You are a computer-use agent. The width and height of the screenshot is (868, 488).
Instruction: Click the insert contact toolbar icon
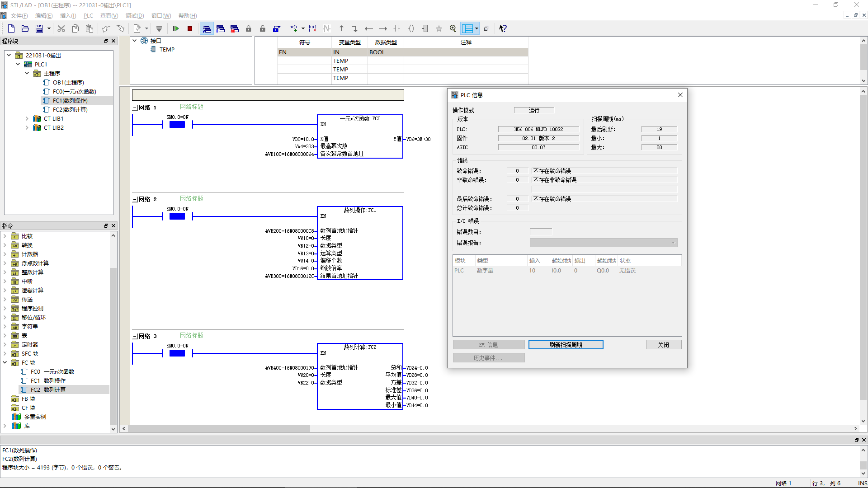(x=396, y=28)
